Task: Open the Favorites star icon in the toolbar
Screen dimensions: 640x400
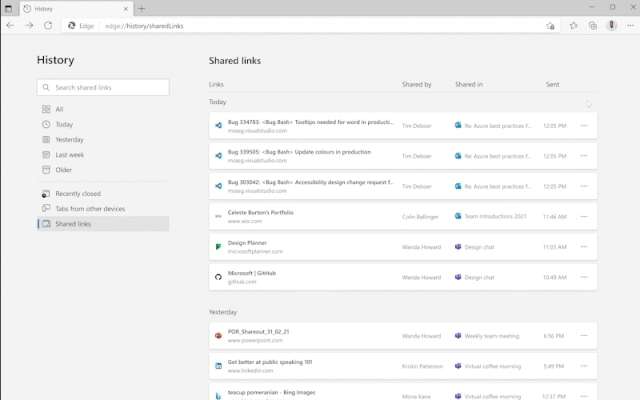Action: point(574,25)
